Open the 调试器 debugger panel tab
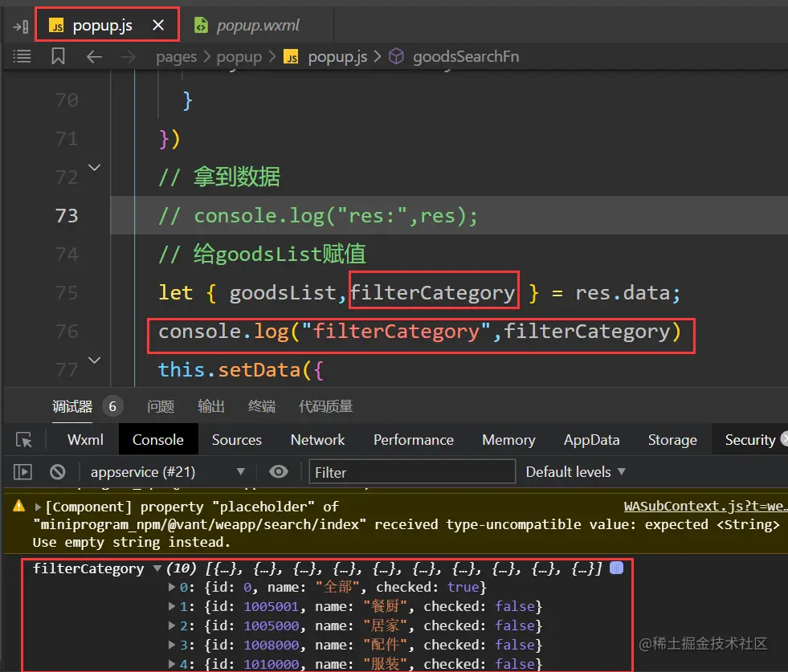 [x=72, y=406]
